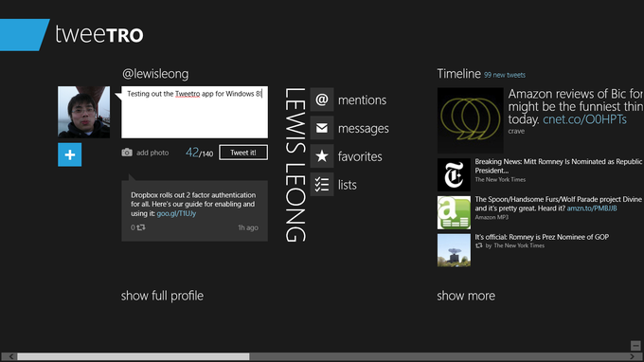644x362 pixels.
Task: Click the retweet icon on Dropbox tweet
Action: (x=141, y=227)
